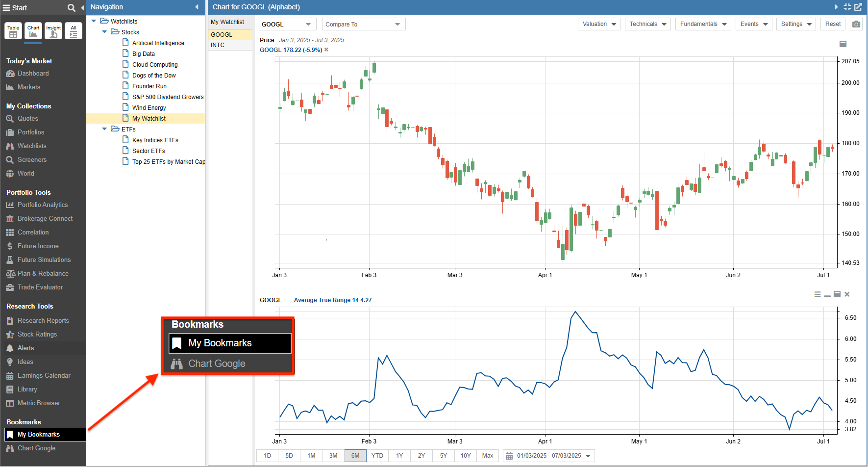868x467 pixels.
Task: Switch to Chart view icon
Action: click(33, 31)
